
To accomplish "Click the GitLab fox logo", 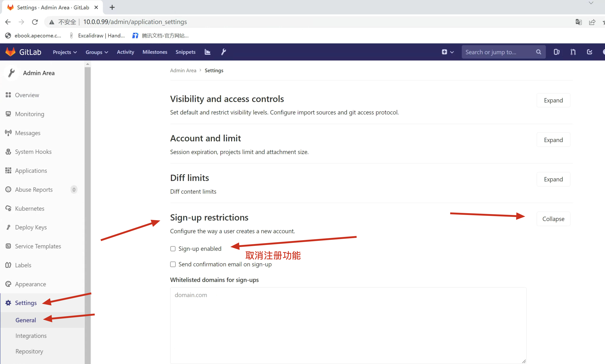I will (10, 52).
